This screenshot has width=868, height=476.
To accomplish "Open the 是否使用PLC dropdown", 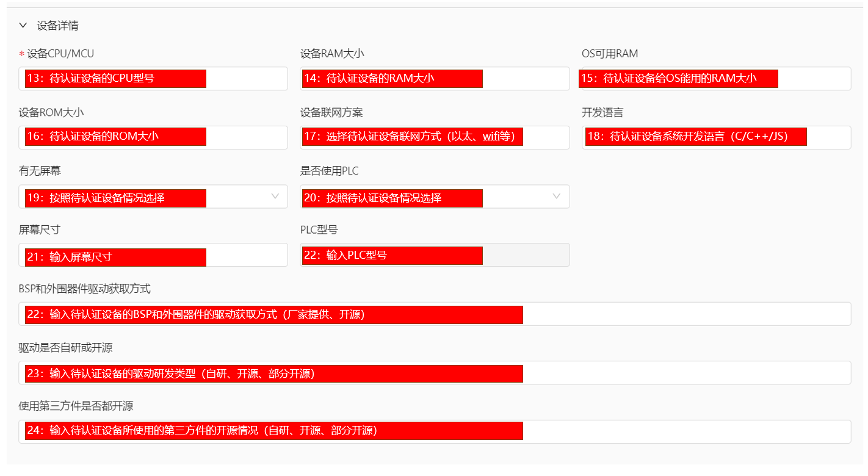I will click(435, 197).
